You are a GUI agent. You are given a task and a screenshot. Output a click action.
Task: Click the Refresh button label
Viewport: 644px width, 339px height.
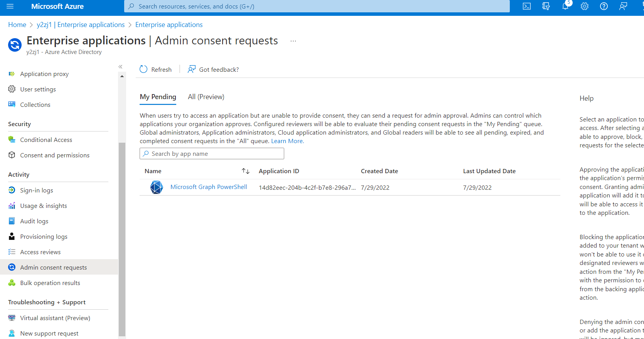pyautogui.click(x=161, y=69)
